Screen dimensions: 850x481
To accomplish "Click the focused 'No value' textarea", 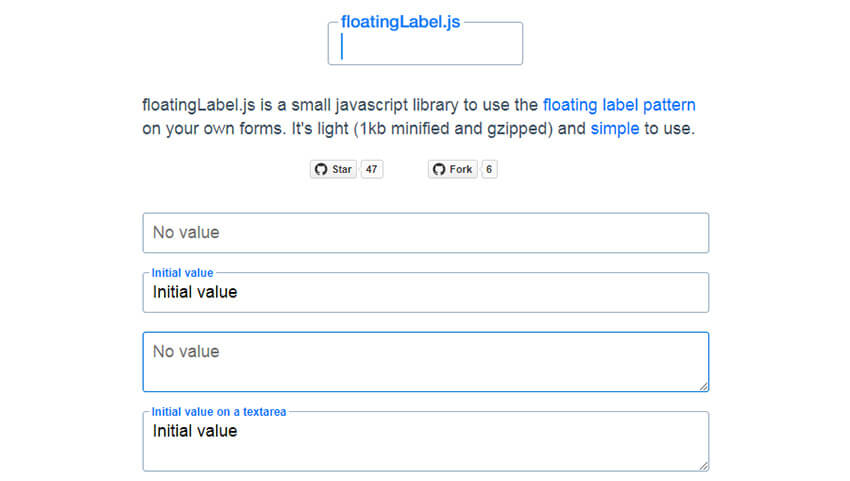I will pyautogui.click(x=426, y=362).
